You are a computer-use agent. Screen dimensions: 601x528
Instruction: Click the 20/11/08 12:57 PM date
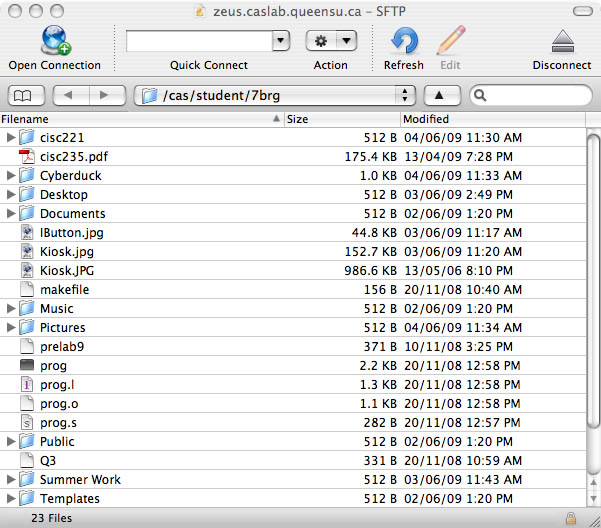pos(462,423)
